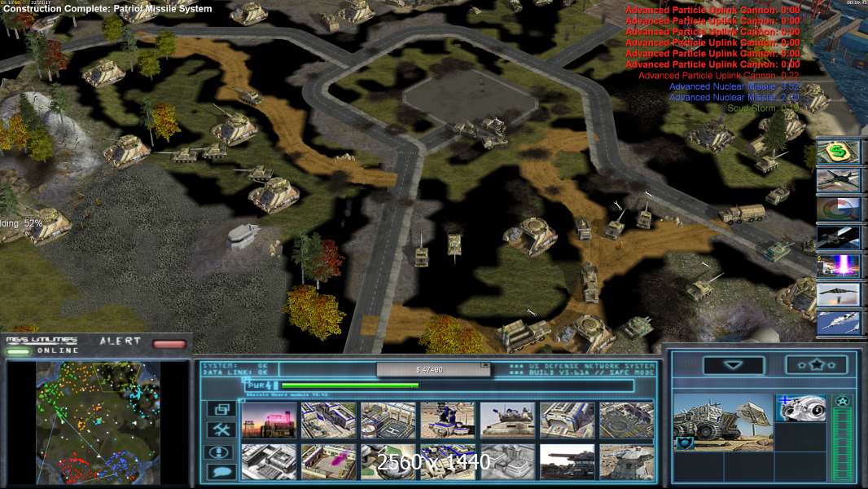Screen dimensions: 868x489
Task: Click the red ALERT indicator light
Action: click(x=169, y=344)
